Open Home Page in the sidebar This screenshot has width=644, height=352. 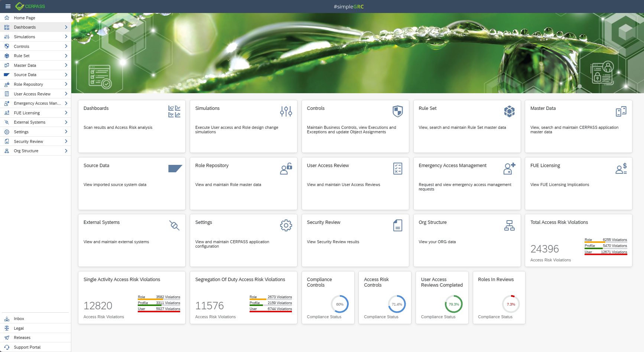click(35, 17)
